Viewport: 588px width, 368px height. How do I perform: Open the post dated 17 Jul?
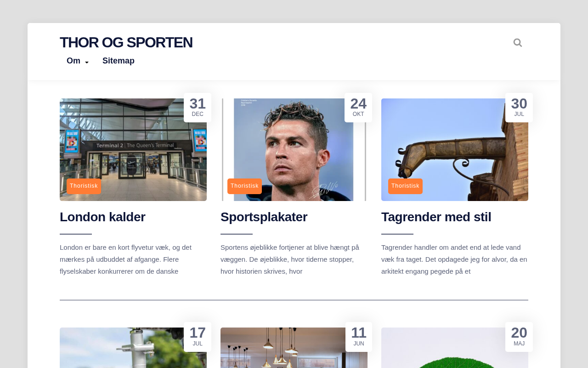point(133,348)
